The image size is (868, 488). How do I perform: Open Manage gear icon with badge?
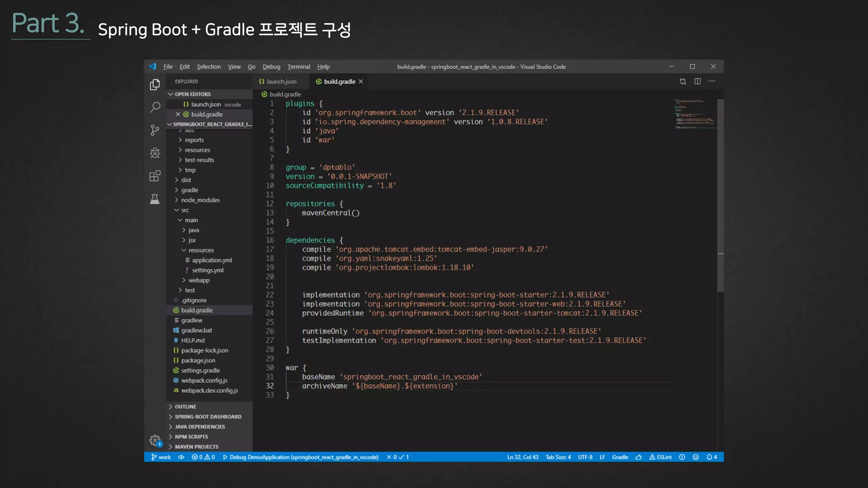[156, 441]
